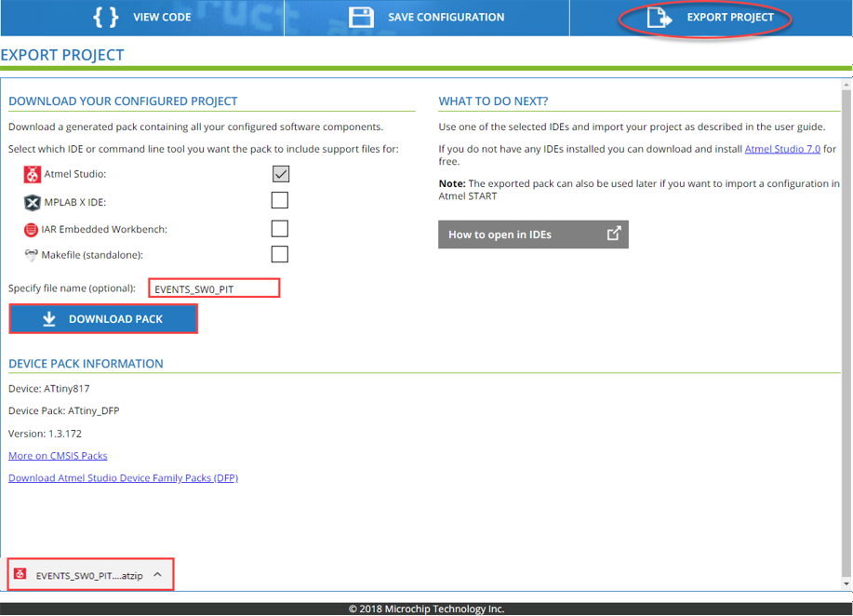This screenshot has height=616, width=853.
Task: Follow the Atmel Studio 7.0 link
Action: [782, 149]
